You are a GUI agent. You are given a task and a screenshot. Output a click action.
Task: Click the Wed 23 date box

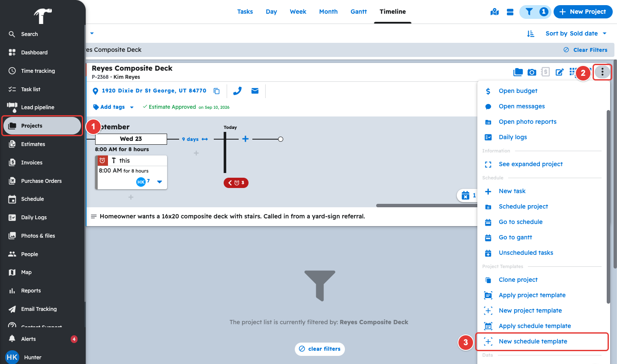point(131,139)
